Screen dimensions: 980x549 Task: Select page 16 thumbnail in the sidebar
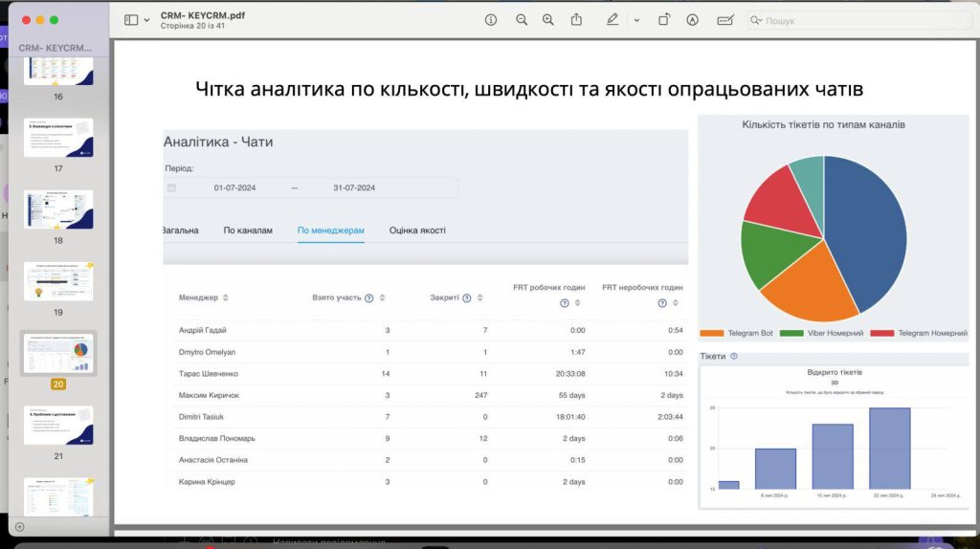[x=58, y=71]
